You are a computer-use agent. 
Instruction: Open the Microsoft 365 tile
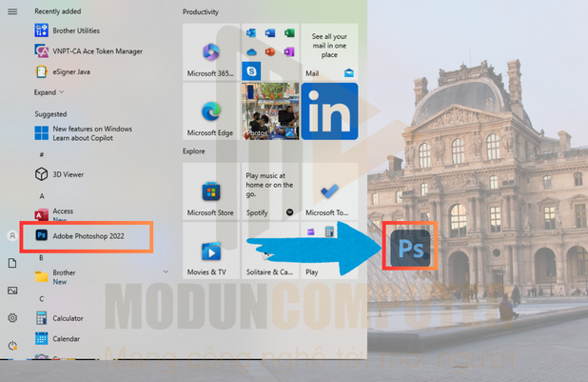point(210,54)
